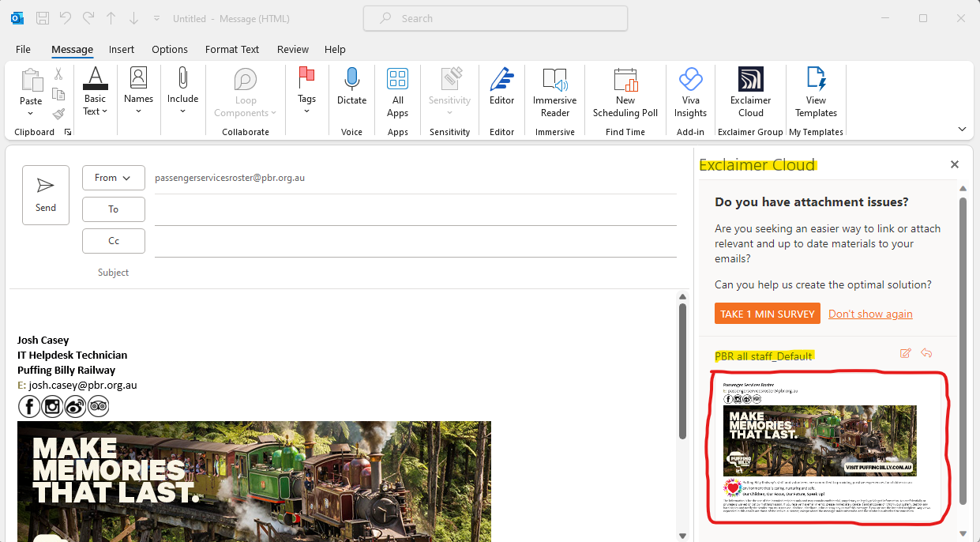Image resolution: width=980 pixels, height=542 pixels.
Task: Save the message with the floppy disk icon
Action: [x=43, y=18]
